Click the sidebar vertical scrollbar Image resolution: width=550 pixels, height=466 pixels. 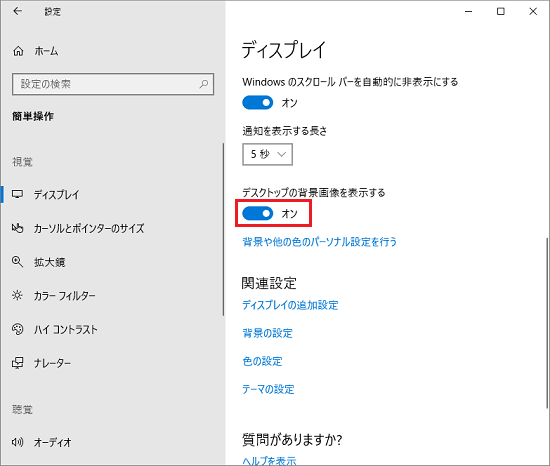coord(223,229)
